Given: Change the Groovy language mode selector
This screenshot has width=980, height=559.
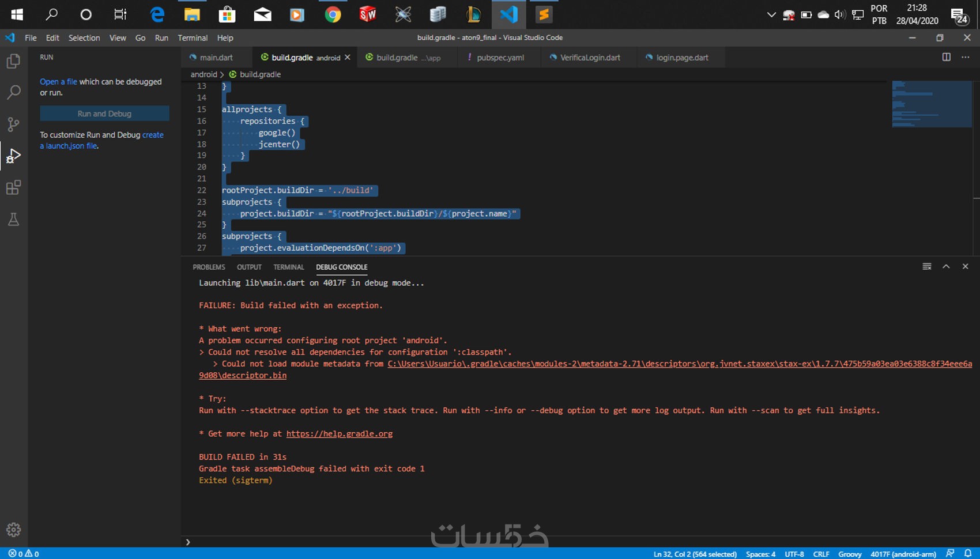Looking at the screenshot, I should point(849,554).
